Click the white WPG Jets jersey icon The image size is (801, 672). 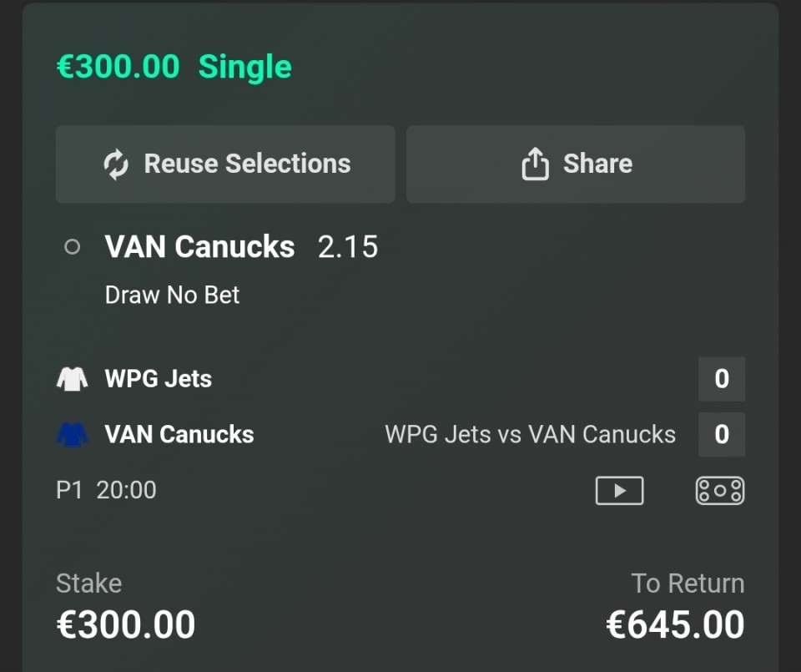click(72, 379)
